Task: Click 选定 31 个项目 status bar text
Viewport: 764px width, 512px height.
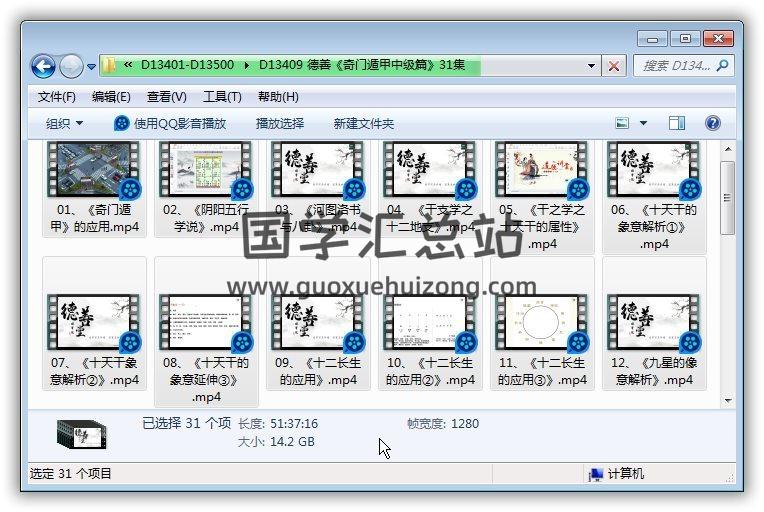Action: 71,474
